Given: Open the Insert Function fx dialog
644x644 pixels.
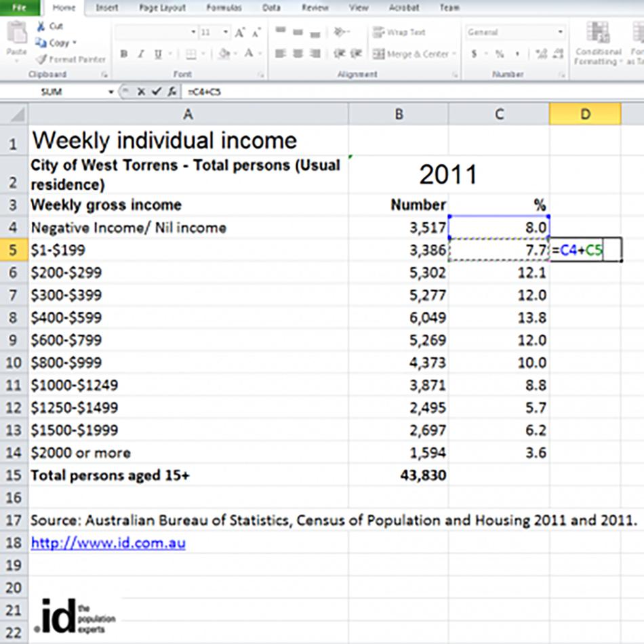Looking at the screenshot, I should [172, 92].
